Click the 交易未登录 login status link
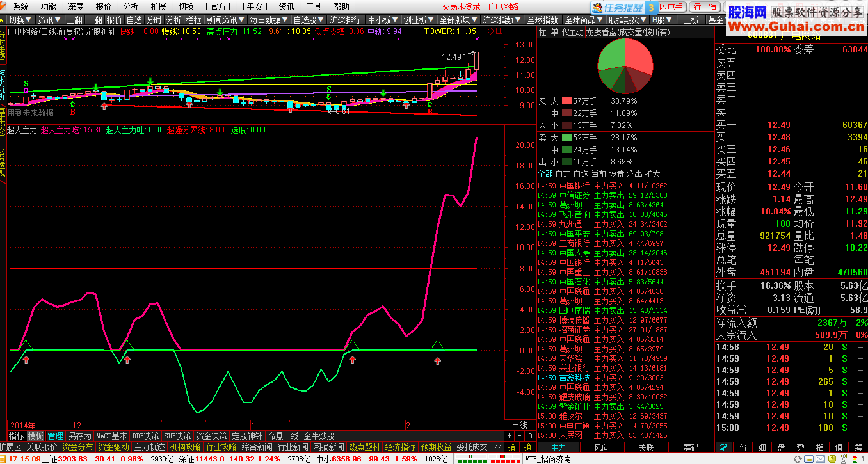This screenshot has width=868, height=464. (x=461, y=6)
